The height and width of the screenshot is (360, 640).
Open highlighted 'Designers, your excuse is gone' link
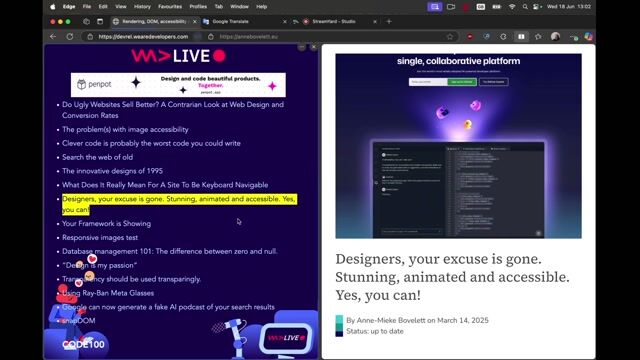click(179, 204)
